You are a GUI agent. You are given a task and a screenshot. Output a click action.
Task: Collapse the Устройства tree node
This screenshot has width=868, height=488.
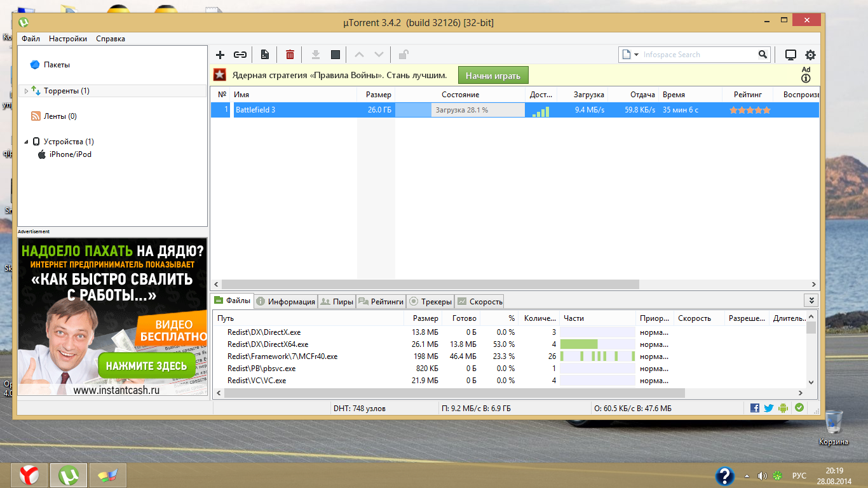pos(26,142)
